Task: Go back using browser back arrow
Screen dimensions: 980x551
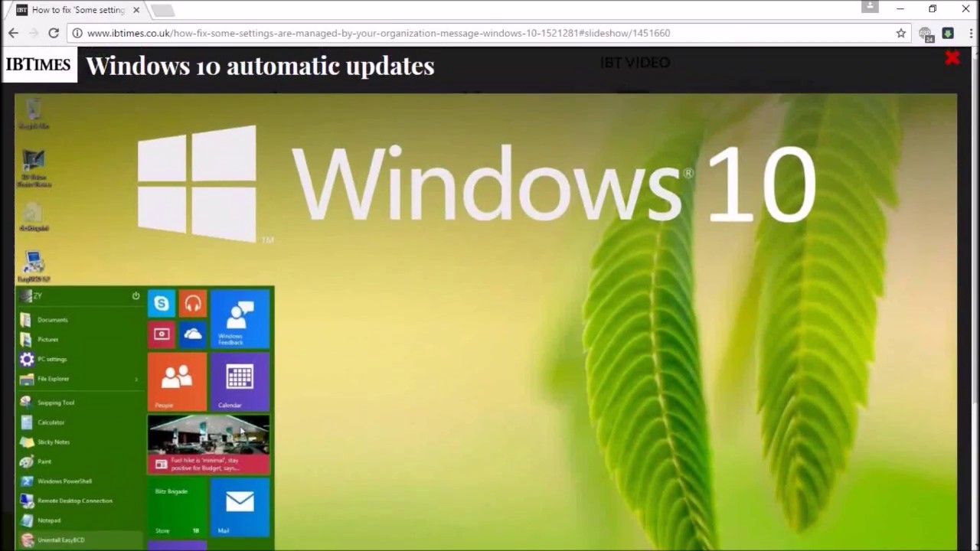Action: click(13, 33)
